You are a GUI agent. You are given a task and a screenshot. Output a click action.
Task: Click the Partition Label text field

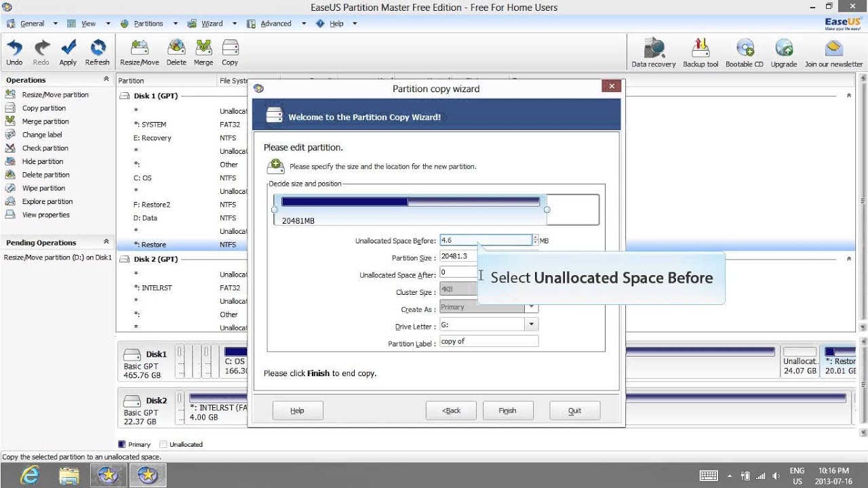[x=489, y=342]
